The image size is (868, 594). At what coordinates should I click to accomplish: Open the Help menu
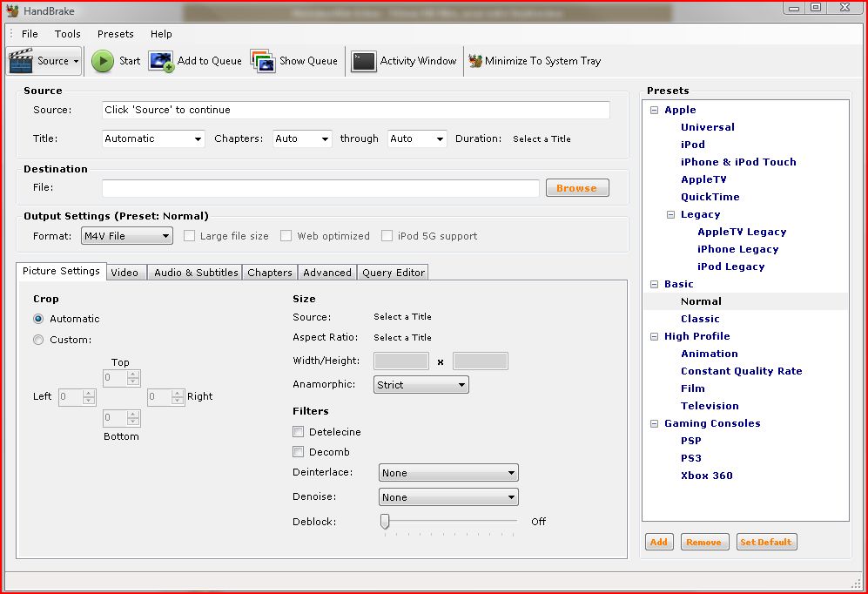click(x=161, y=34)
